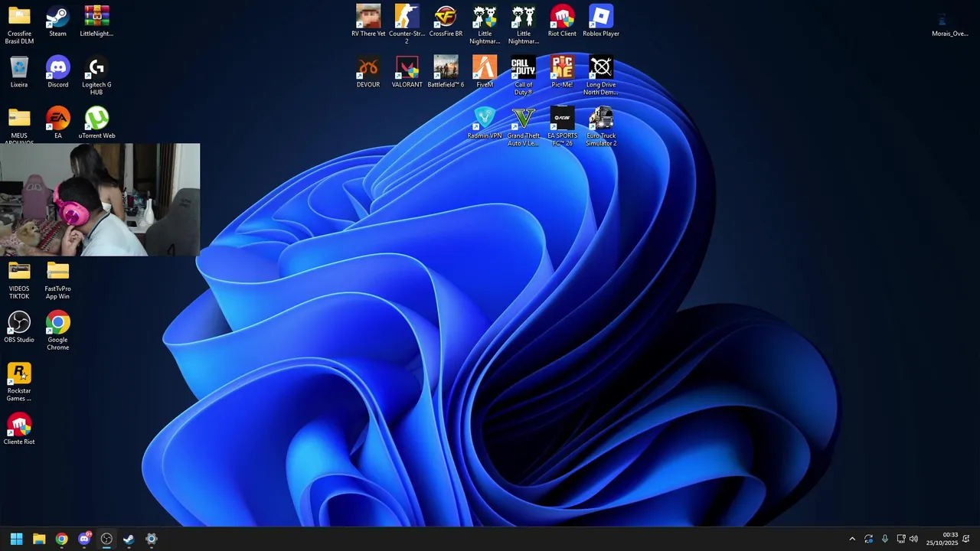Open Logitech G HUB shortcut
The image size is (980, 551).
click(x=96, y=76)
